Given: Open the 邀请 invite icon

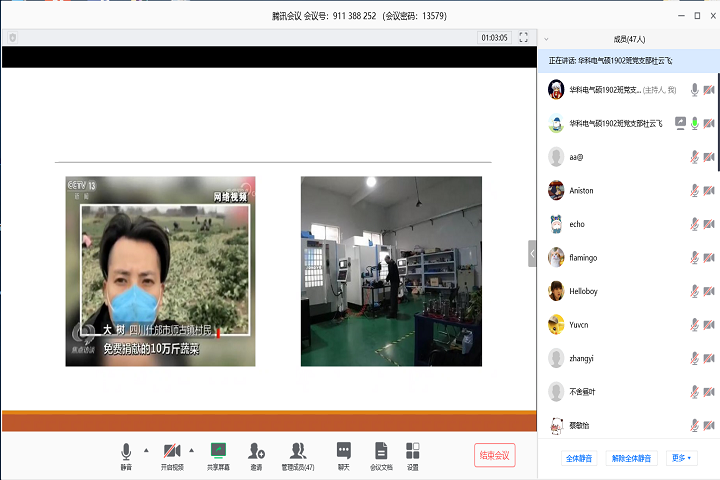Looking at the screenshot, I should point(257,452).
